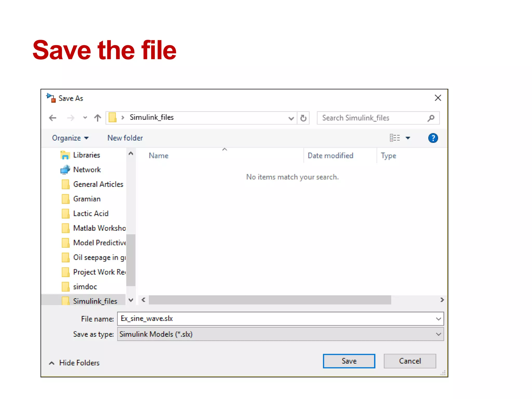This screenshot has width=532, height=399.
Task: Expand the address bar path dropdown
Action: 291,118
